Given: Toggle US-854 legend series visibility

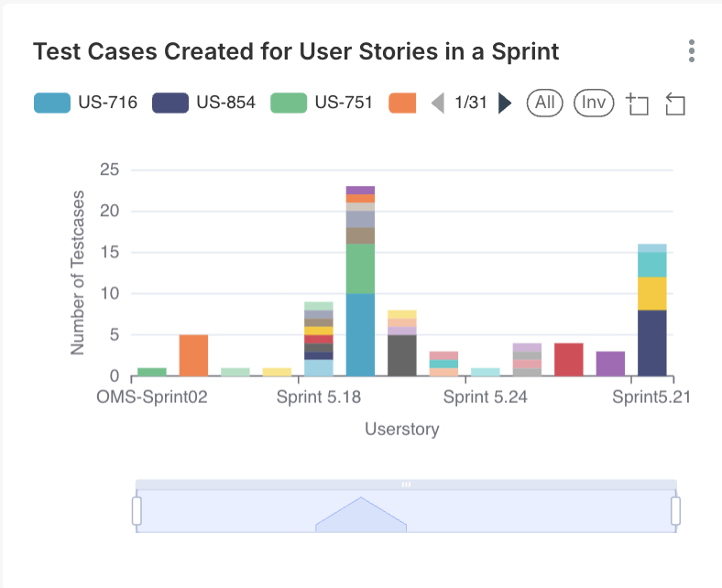Looking at the screenshot, I should [203, 103].
